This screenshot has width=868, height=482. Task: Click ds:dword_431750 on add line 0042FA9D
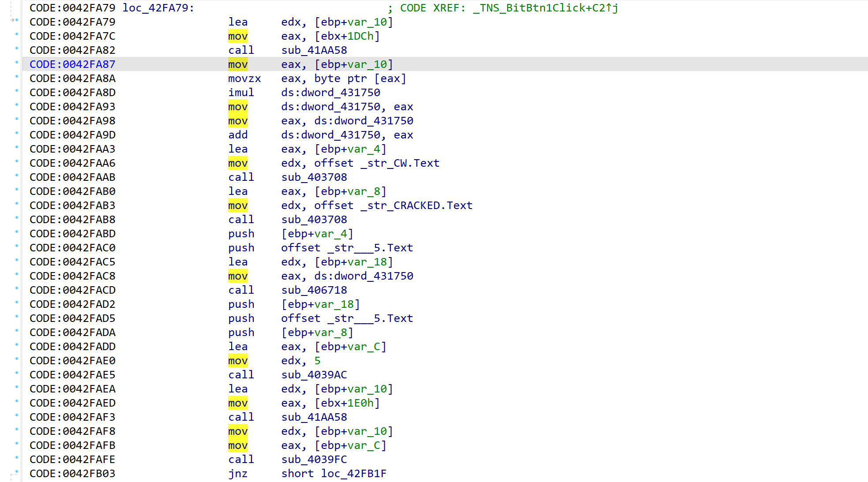[331, 135]
